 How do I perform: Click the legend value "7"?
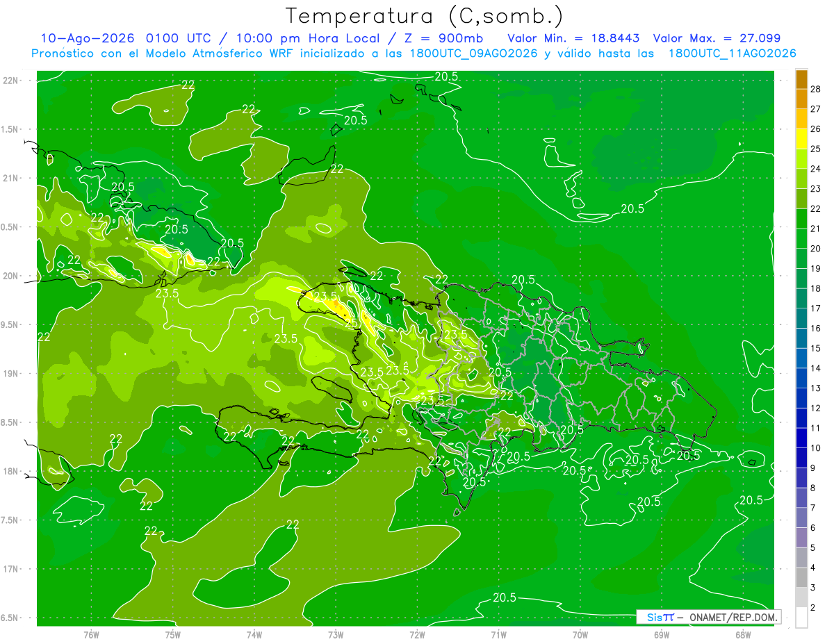click(813, 508)
